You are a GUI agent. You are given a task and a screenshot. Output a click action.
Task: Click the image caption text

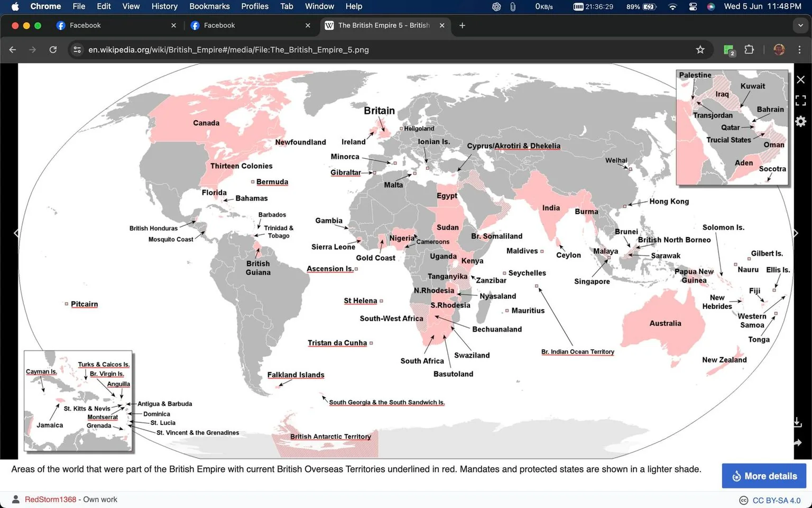[356, 469]
